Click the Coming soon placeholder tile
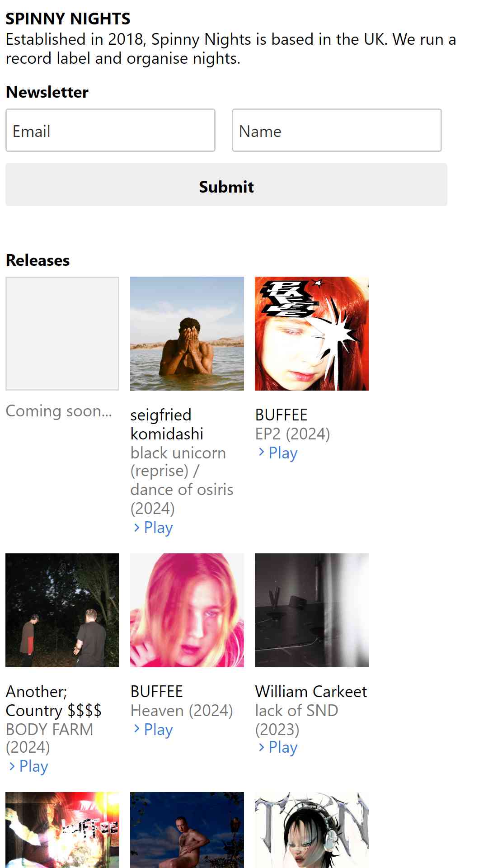This screenshot has width=488, height=868. click(x=62, y=334)
